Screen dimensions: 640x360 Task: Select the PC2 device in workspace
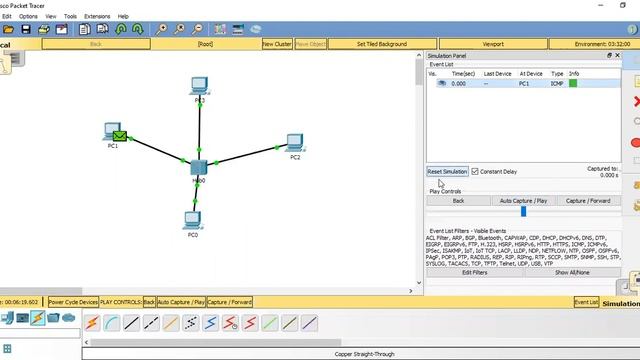(295, 142)
